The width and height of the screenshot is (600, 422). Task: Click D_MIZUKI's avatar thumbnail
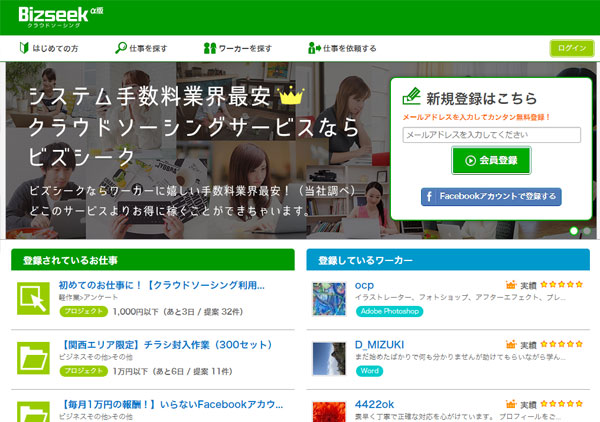point(329,358)
